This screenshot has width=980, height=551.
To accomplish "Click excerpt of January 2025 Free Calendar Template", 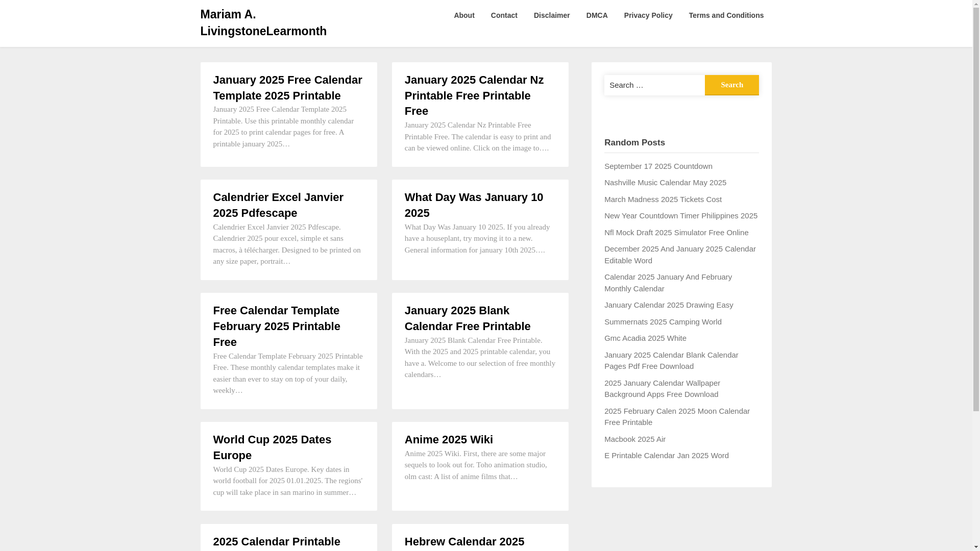I will coord(283,127).
